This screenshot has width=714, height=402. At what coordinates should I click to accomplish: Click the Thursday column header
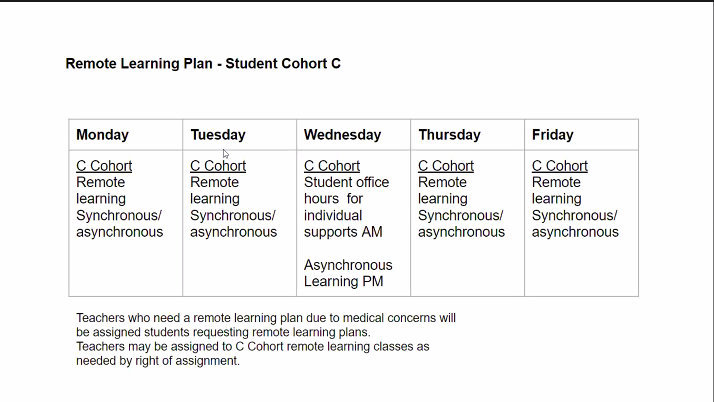(x=449, y=135)
